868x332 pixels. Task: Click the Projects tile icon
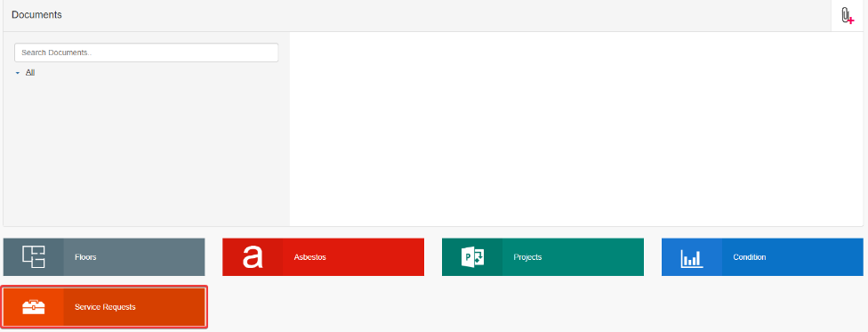[472, 257]
